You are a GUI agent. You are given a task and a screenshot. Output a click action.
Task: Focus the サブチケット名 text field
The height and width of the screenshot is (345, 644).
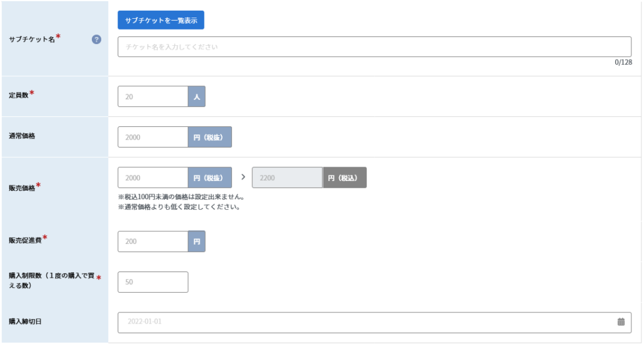375,47
